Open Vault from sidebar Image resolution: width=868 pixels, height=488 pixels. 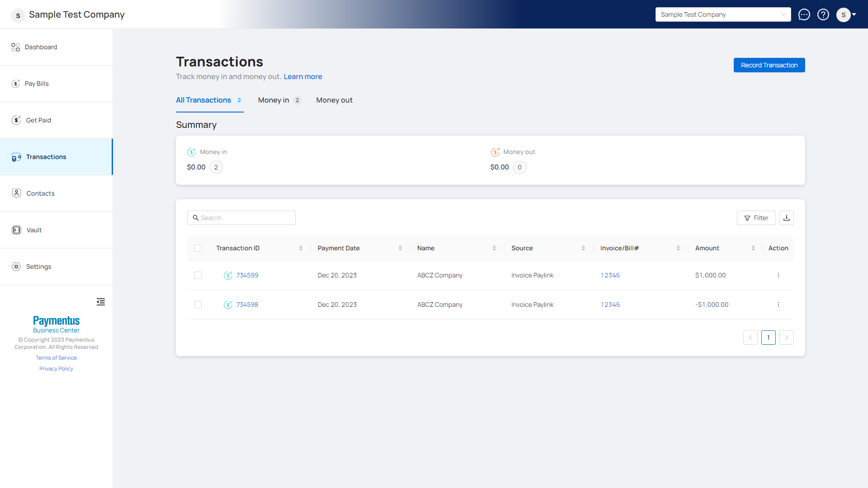[x=34, y=230]
